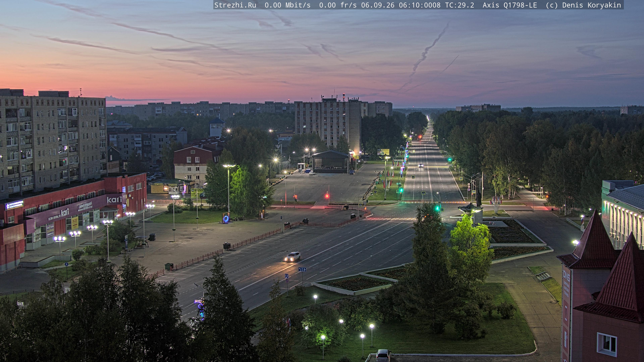Click the TC:29.2 temperature readout
The height and width of the screenshot is (362, 644).
click(460, 5)
